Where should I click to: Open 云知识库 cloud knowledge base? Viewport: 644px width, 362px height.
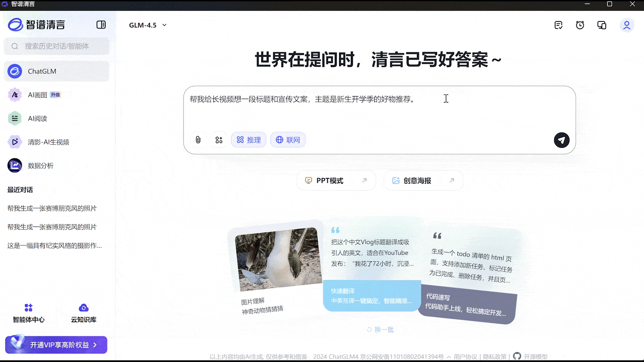point(84,313)
